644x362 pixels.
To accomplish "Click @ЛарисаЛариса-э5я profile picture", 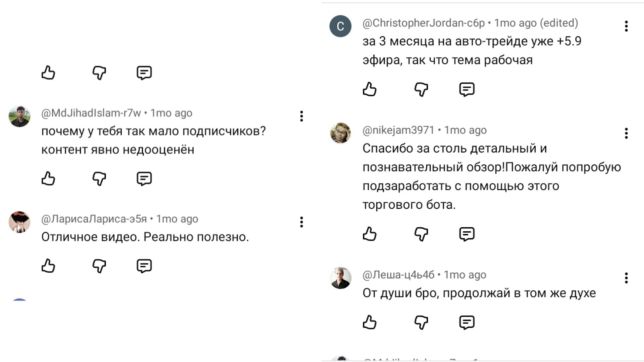I will [x=19, y=222].
